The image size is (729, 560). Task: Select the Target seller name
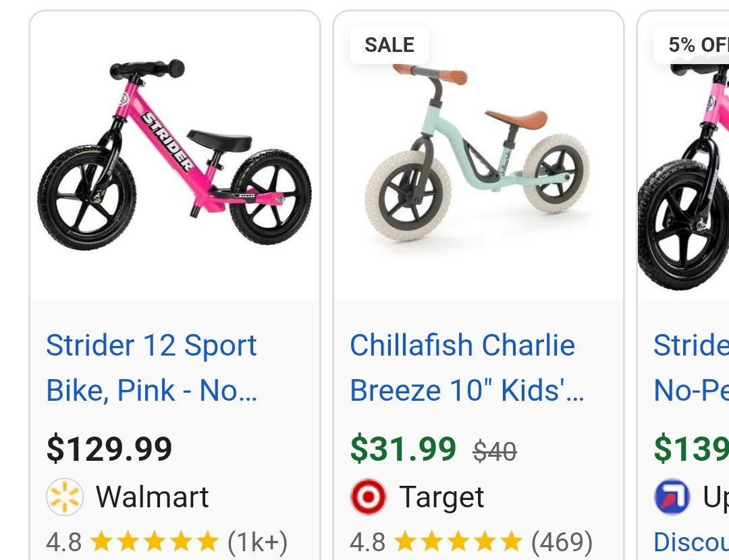coord(441,497)
